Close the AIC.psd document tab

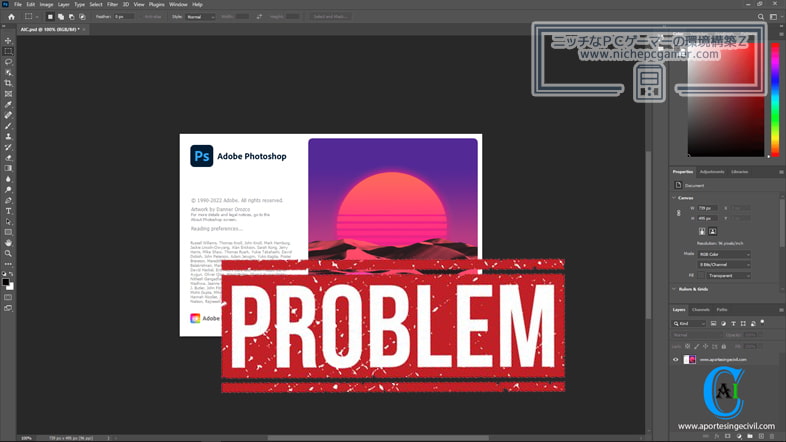click(84, 30)
